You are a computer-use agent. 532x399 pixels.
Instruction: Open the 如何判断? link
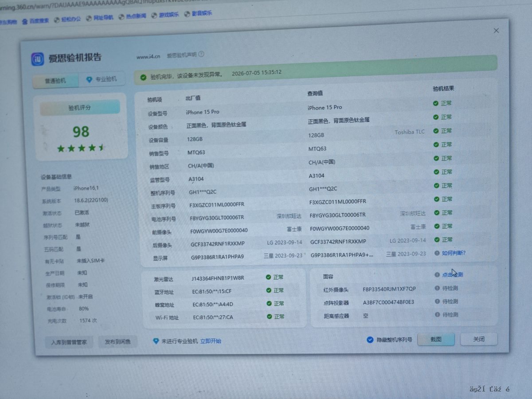[x=454, y=253]
